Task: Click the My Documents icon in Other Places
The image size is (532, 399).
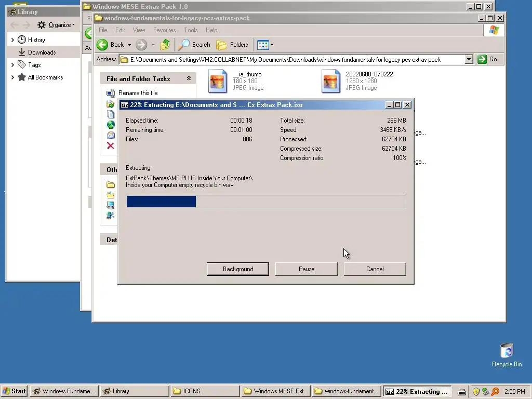Action: click(x=111, y=195)
